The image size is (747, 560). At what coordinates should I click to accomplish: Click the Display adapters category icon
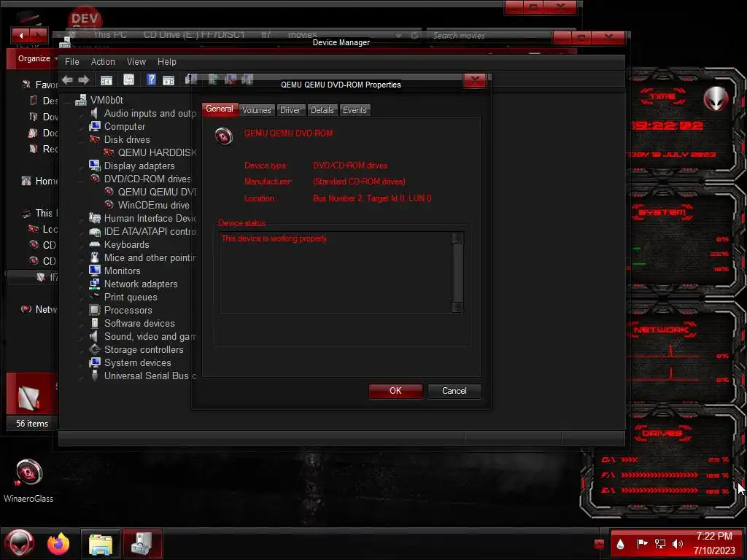(94, 166)
